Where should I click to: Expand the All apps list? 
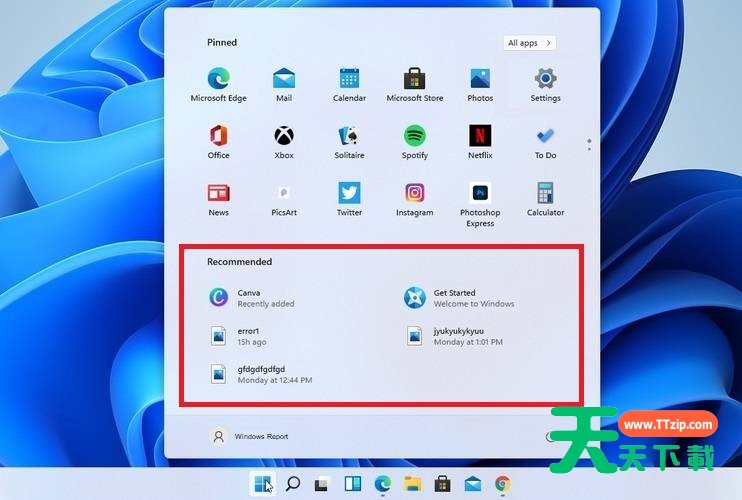pos(529,43)
